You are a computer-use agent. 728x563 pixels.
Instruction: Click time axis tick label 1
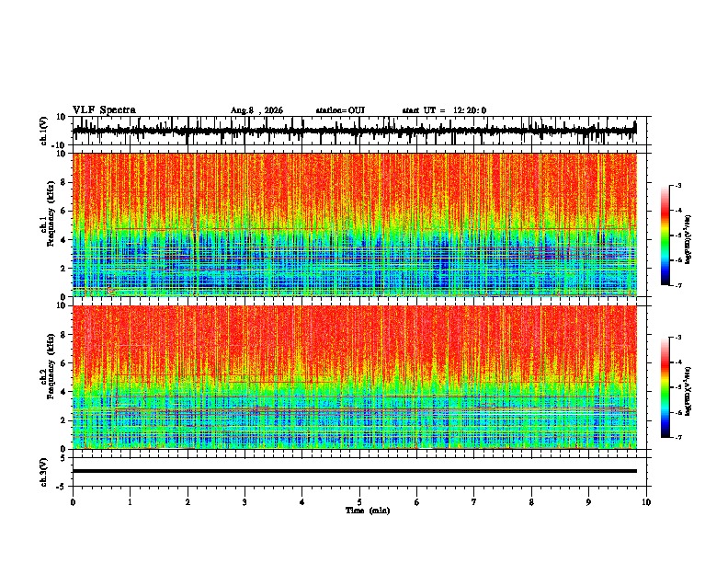[130, 502]
